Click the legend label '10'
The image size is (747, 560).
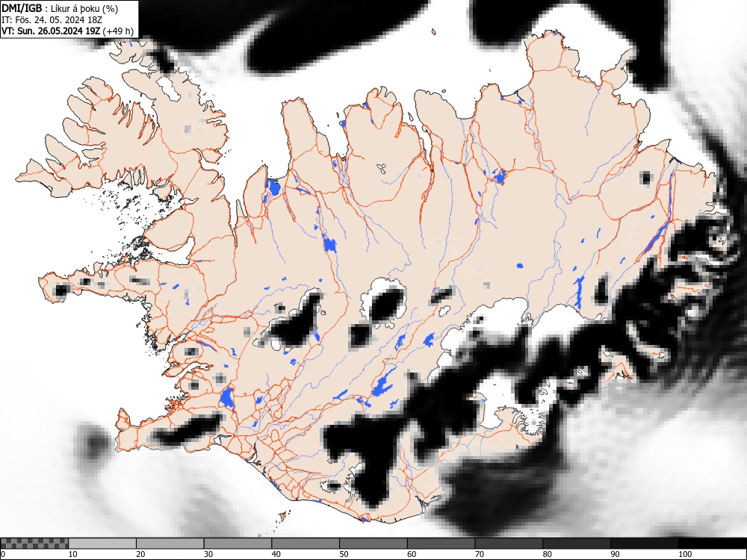tap(73, 554)
